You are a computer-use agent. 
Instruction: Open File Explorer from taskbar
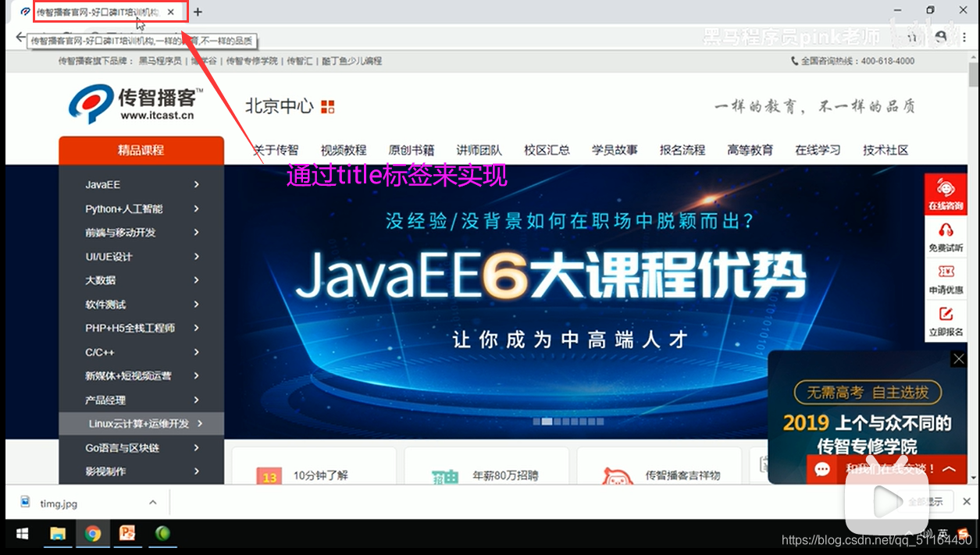[58, 534]
